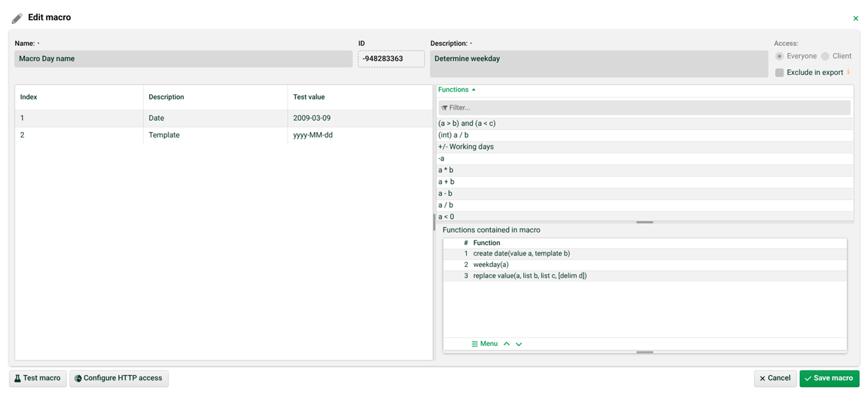Click the test value 2009-03-09

360,118
